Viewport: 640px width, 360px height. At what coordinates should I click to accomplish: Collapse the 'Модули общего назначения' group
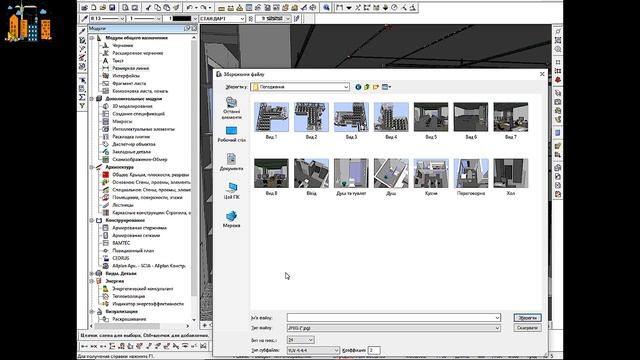coord(92,38)
